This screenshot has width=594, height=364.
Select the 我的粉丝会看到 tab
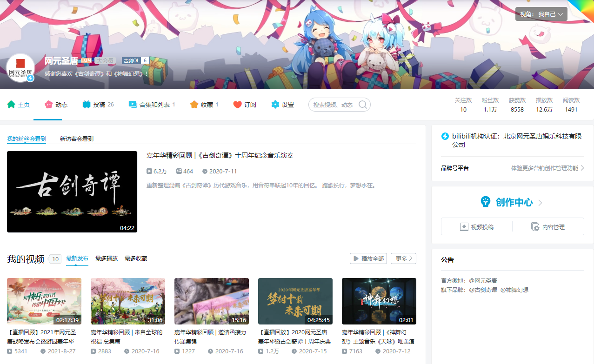[x=27, y=139]
